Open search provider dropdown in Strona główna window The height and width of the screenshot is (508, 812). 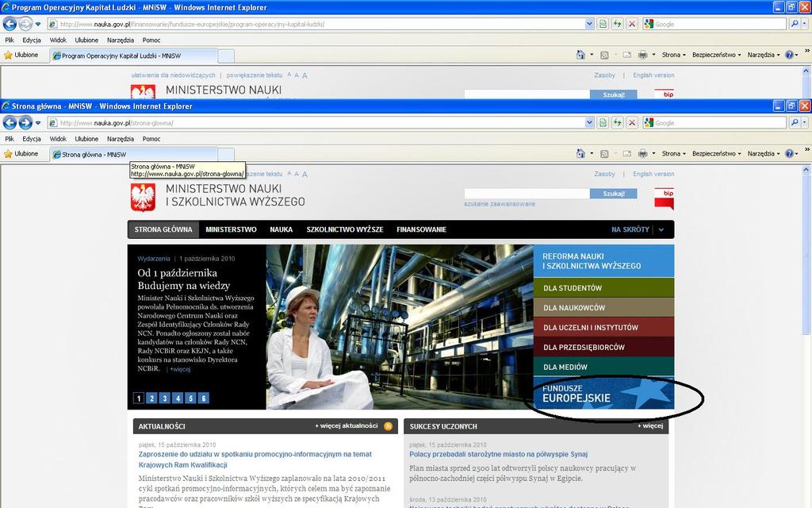[x=804, y=123]
